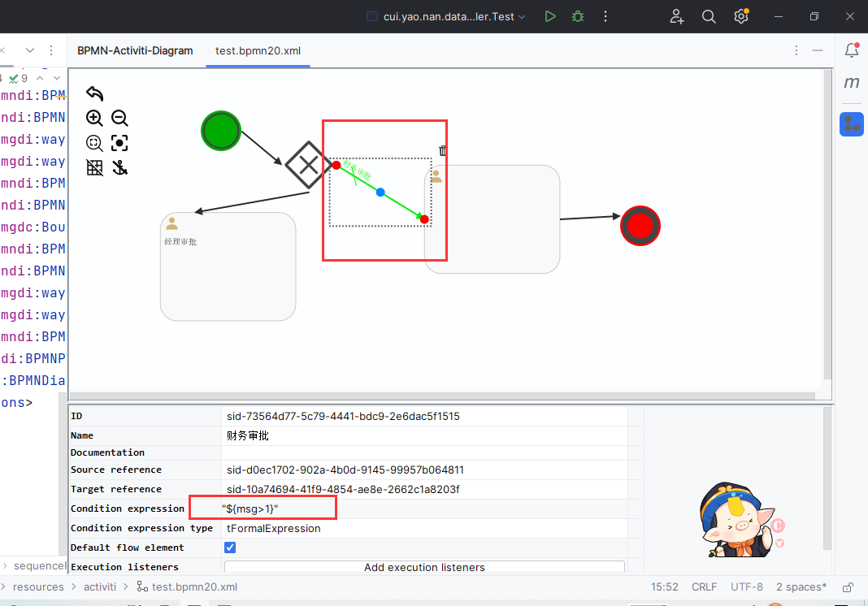This screenshot has height=606, width=868.
Task: Toggle the grid display icon
Action: [x=94, y=167]
